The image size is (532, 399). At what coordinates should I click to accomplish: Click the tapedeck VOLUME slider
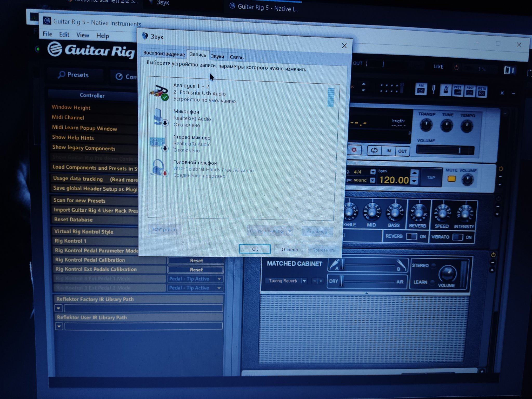[x=445, y=150]
